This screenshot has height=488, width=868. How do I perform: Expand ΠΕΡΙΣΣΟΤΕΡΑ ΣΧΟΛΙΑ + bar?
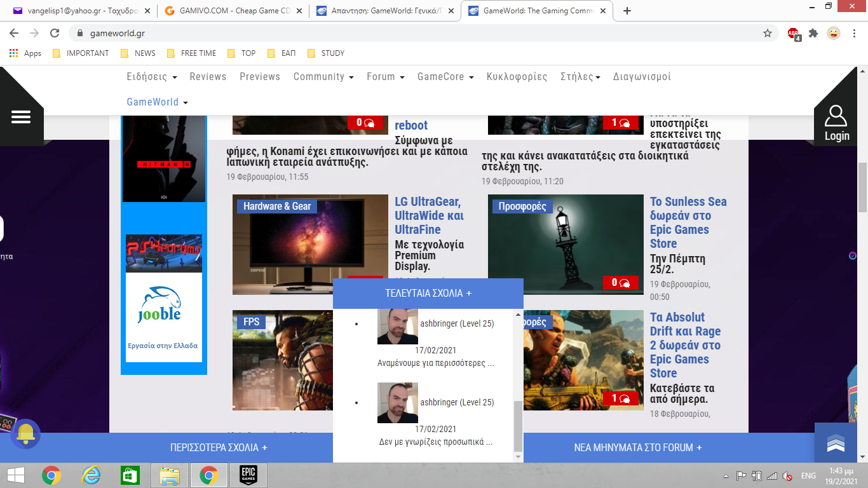pyautogui.click(x=219, y=447)
